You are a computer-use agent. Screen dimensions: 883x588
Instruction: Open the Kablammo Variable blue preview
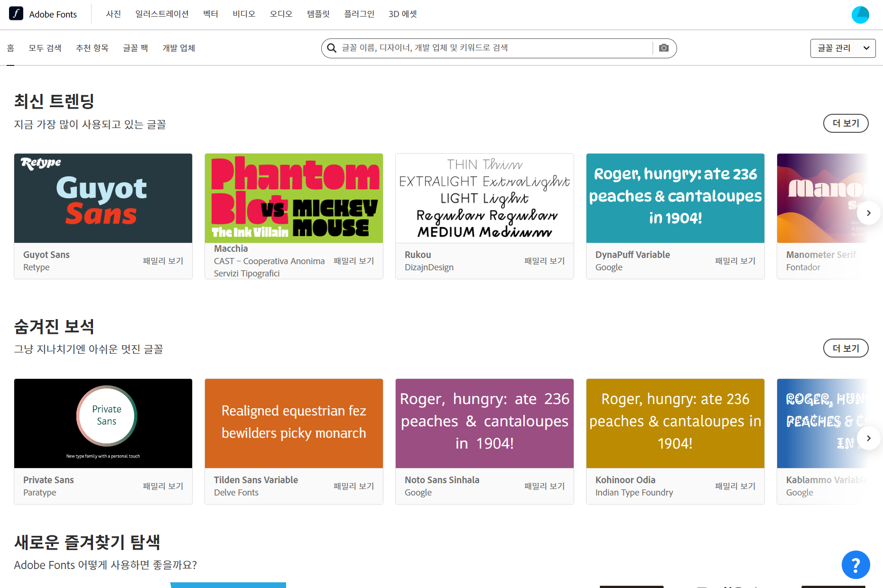[823, 423]
